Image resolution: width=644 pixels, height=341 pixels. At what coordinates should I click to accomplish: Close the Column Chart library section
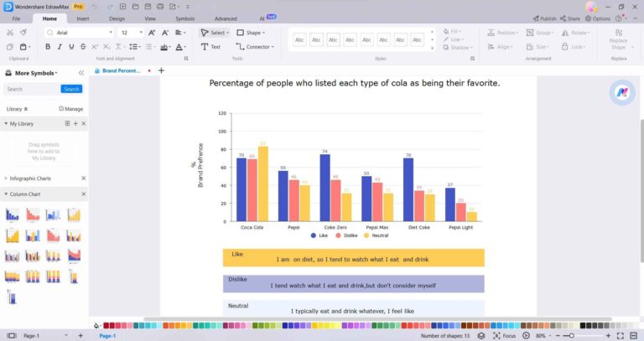click(84, 194)
